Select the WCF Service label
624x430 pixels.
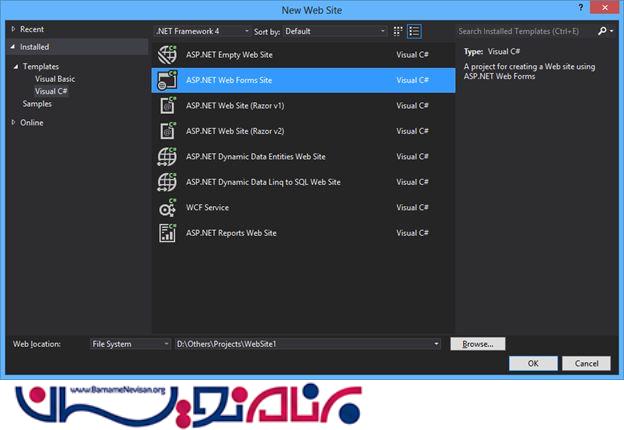207,207
